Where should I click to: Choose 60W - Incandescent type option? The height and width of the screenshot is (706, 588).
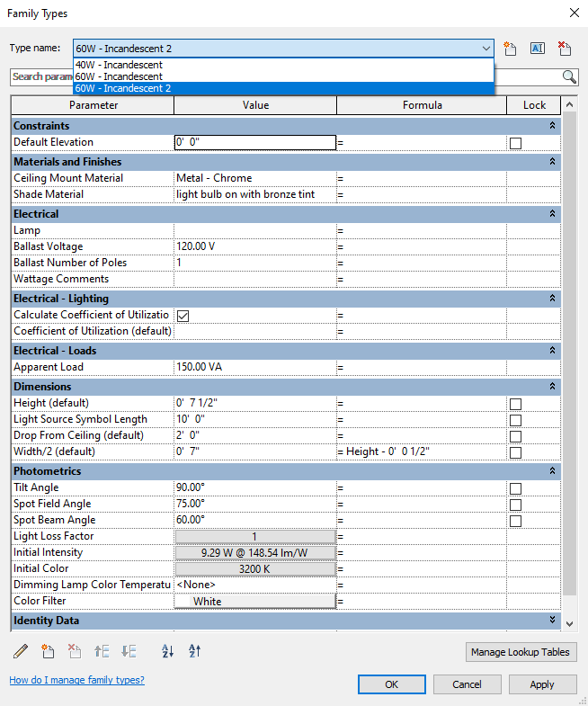[119, 76]
